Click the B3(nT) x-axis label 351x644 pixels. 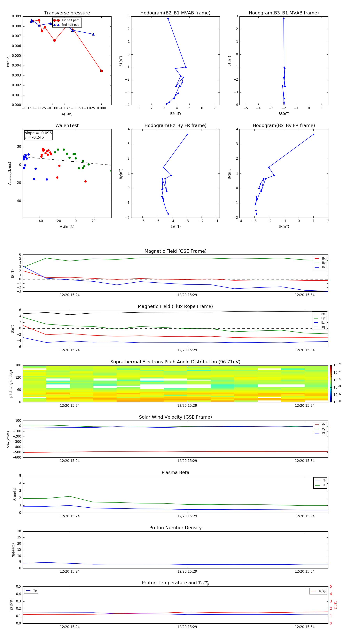pos(284,114)
